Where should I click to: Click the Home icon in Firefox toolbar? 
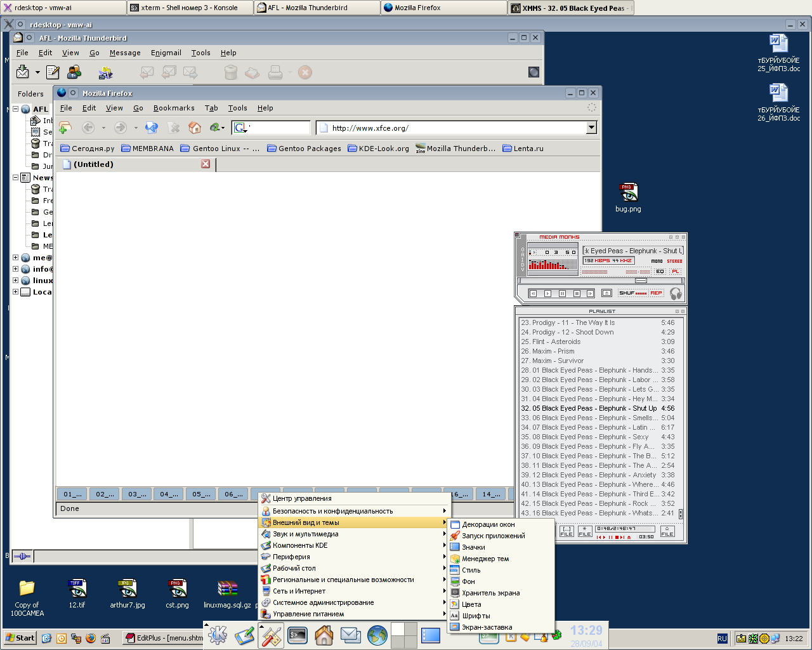click(x=195, y=128)
